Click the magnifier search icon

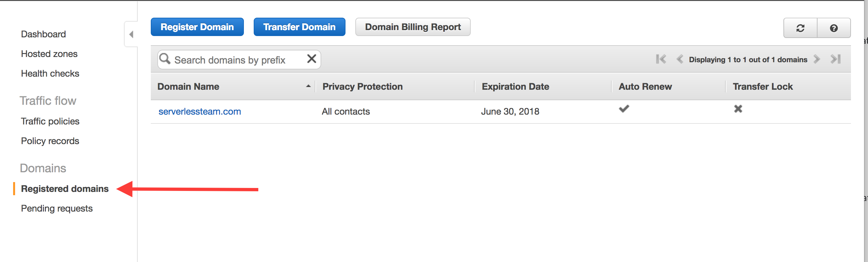pyautogui.click(x=165, y=59)
